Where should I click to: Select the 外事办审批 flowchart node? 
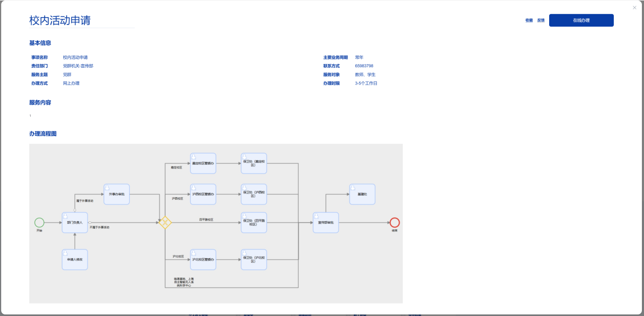[x=117, y=194]
